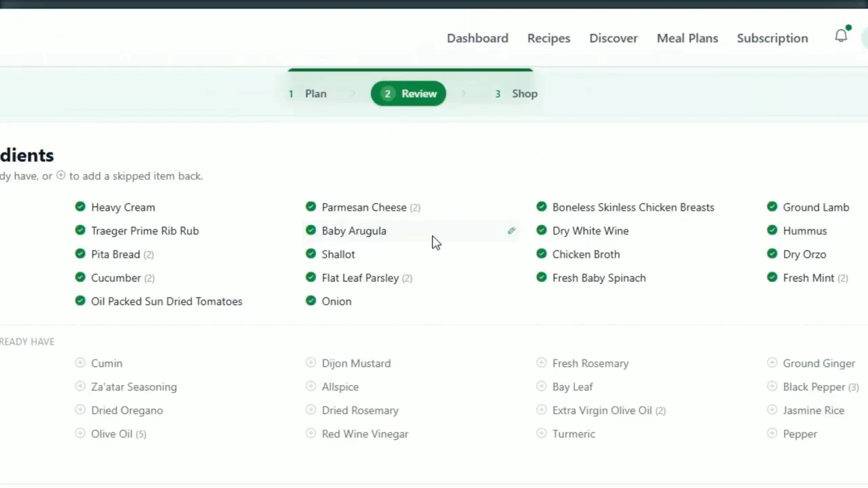Uncheck the Heavy Cream ingredient

pyautogui.click(x=80, y=207)
